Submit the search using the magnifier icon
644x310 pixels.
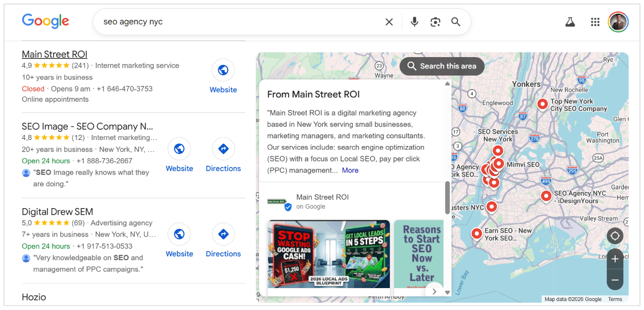[x=456, y=21]
